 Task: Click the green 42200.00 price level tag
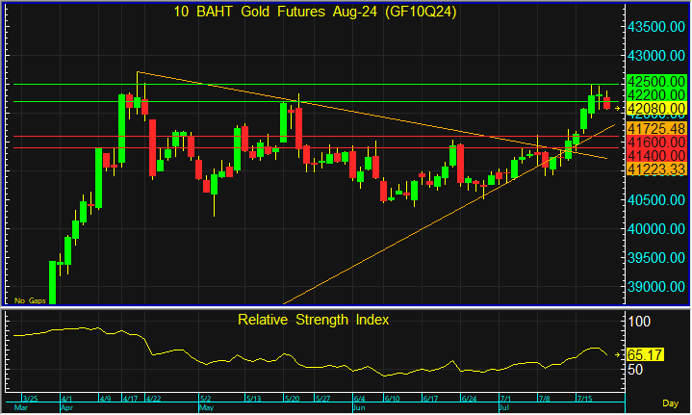655,94
